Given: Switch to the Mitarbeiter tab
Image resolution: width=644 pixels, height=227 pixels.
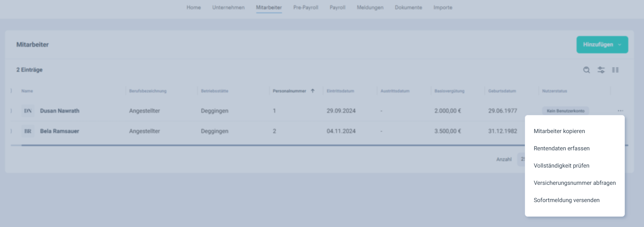Looking at the screenshot, I should [269, 7].
